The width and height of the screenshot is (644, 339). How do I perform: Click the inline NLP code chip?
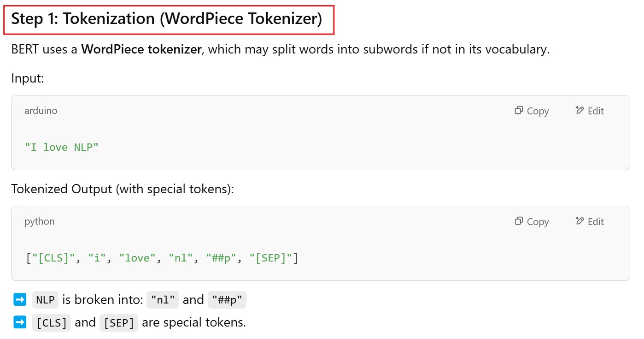45,300
